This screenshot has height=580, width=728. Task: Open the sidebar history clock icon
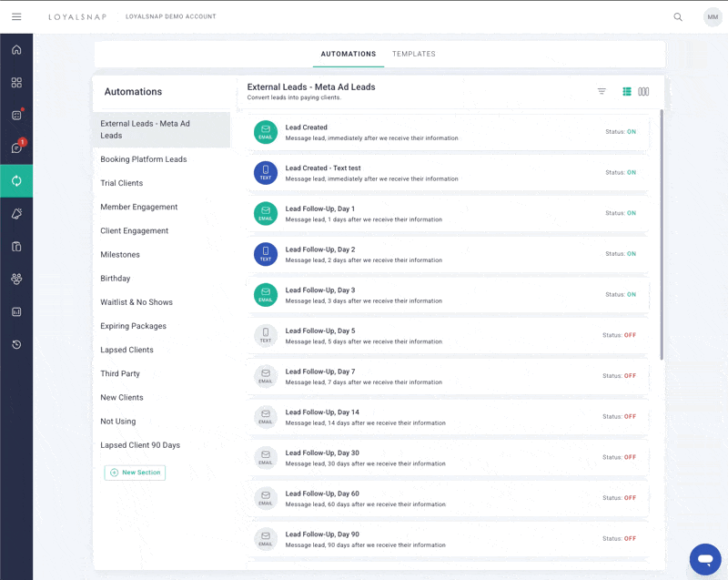pos(16,345)
